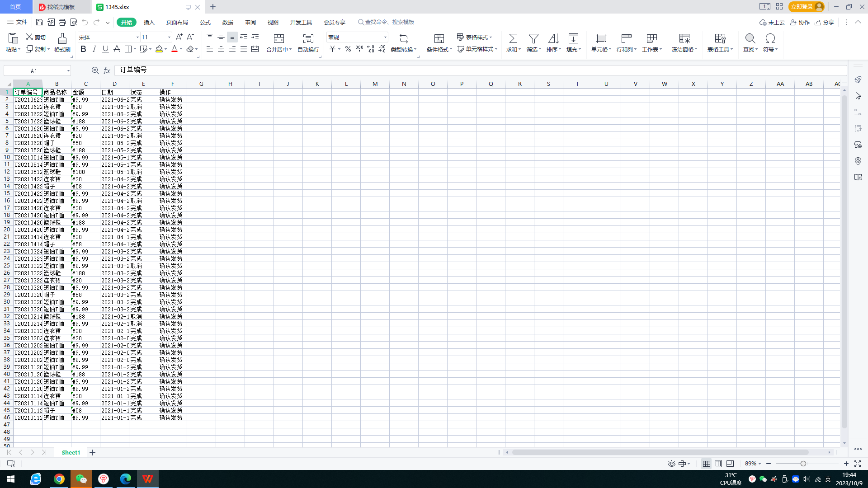Expand the font name dropdown
Viewport: 868px width, 488px height.
point(137,38)
